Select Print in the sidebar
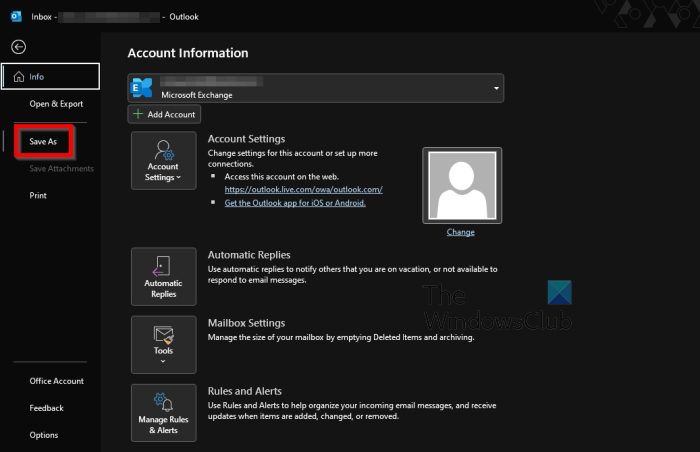 pyautogui.click(x=38, y=195)
